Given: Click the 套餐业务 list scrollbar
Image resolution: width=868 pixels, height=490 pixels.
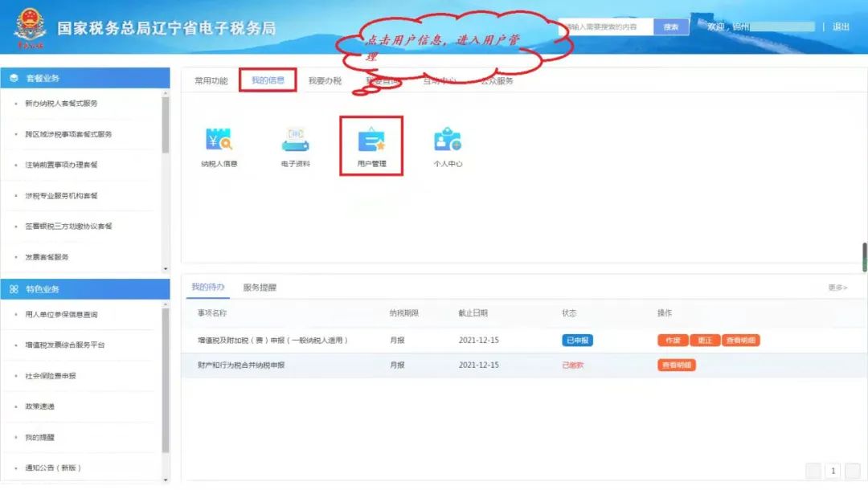Looking at the screenshot, I should coord(166,125).
